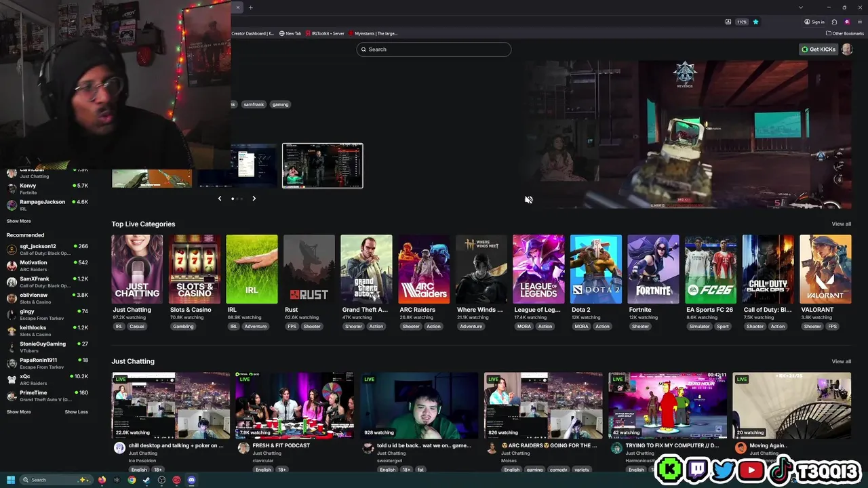Click View all for Top Live Categories
The image size is (868, 488).
pos(841,224)
